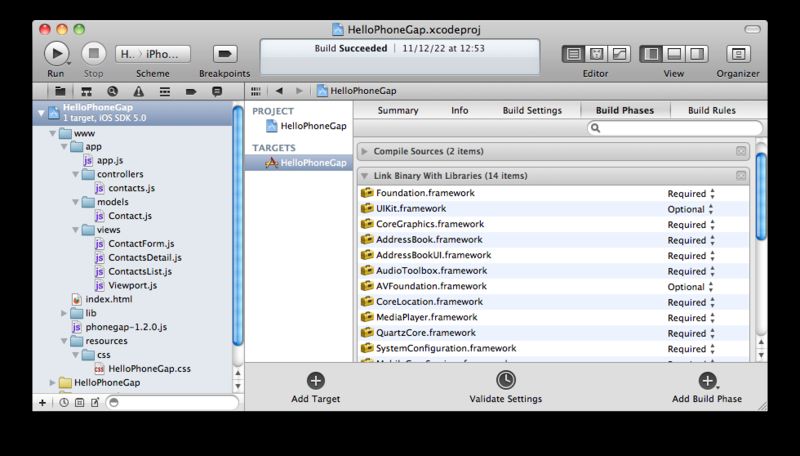The height and width of the screenshot is (456, 800).
Task: Select the Version editor mode
Action: click(619, 54)
